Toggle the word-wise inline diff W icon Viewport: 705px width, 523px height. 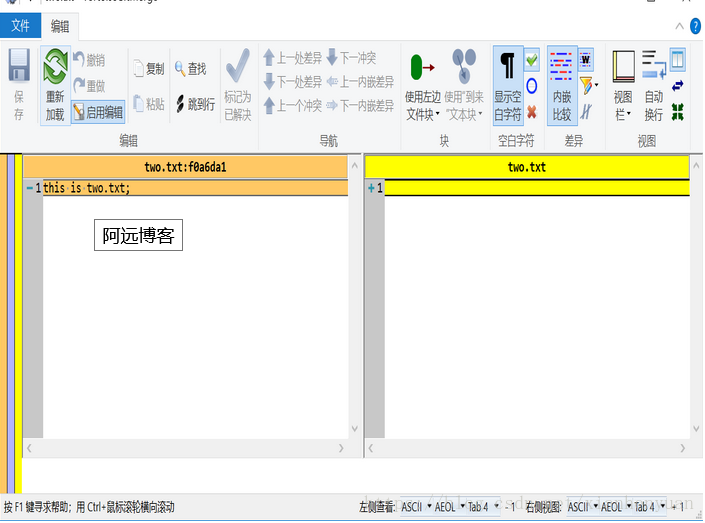click(x=585, y=60)
